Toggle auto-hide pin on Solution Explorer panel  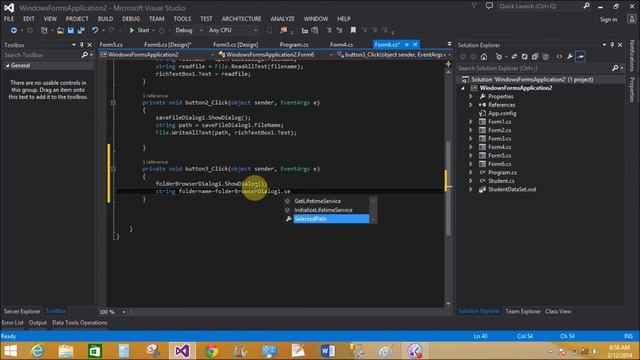coord(612,45)
